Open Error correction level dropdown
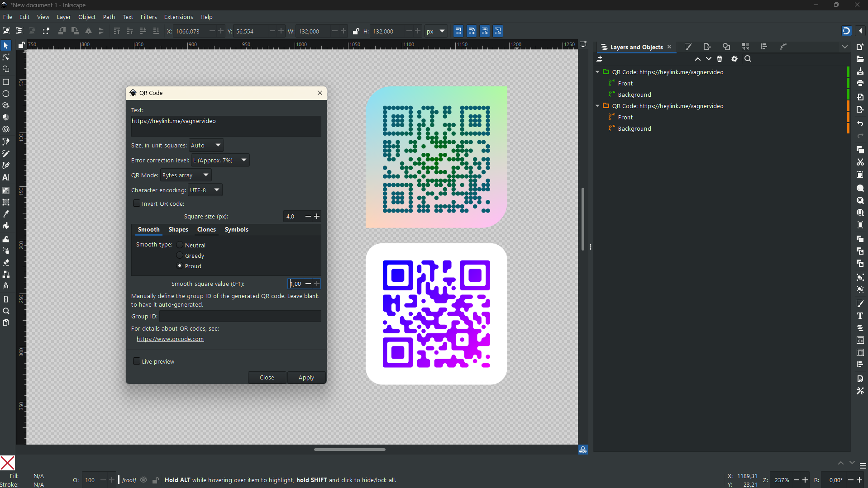868x488 pixels. pos(220,160)
